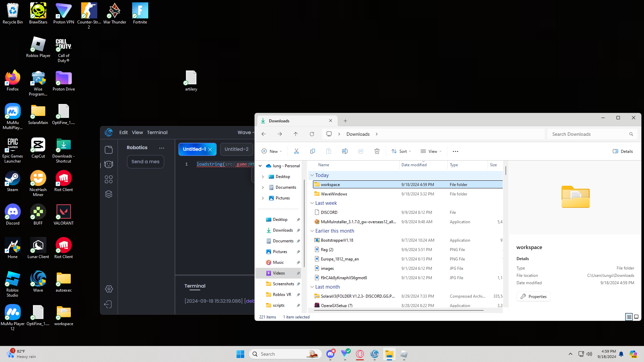Open Wave's settings gear icon
The width and height of the screenshot is (644, 362).
[x=109, y=289]
